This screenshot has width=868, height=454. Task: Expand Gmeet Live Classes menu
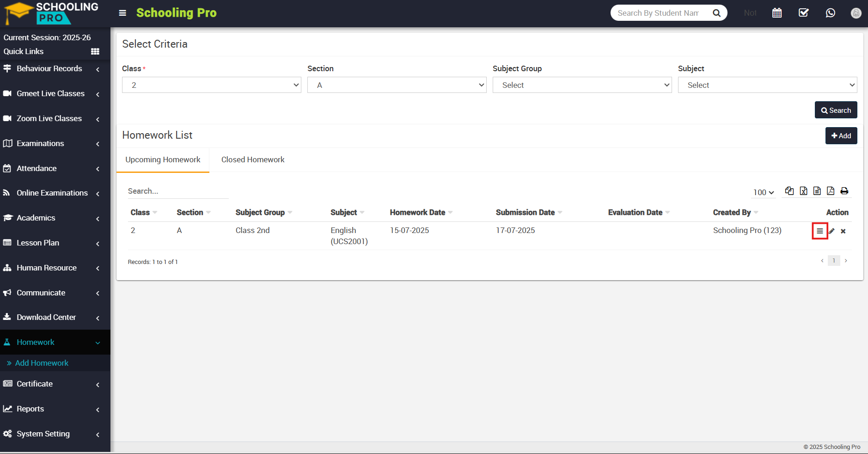55,93
